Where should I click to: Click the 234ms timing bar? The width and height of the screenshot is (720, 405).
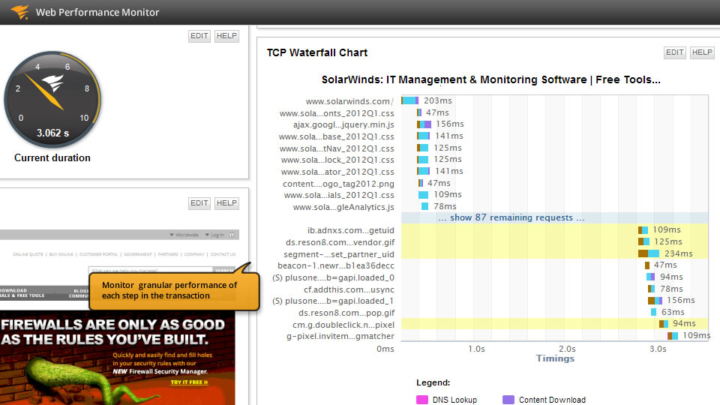pyautogui.click(x=648, y=253)
